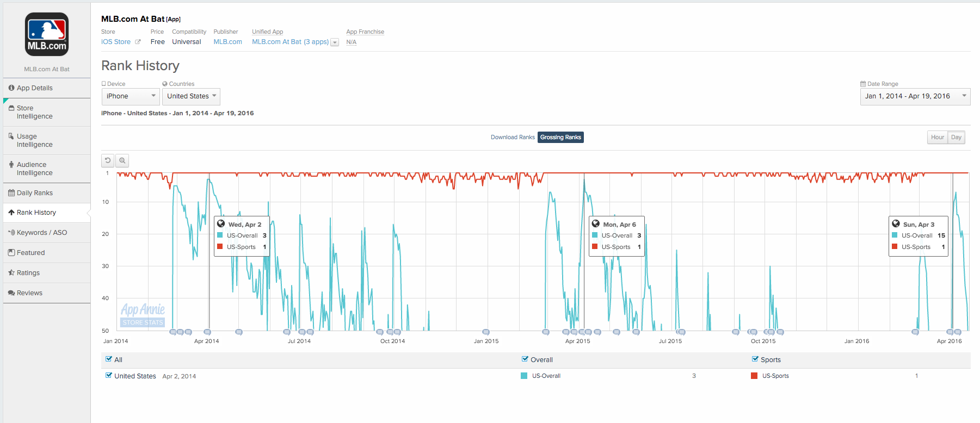Click the globe icon in Sun, Apr 3 tooltip

896,223
